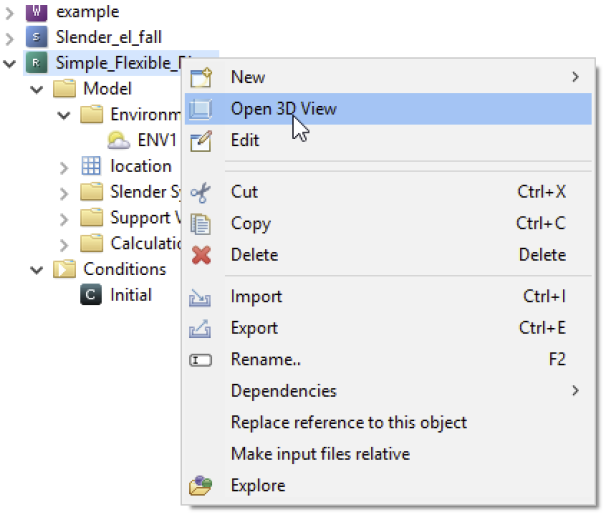Click the Edit pencil icon
This screenshot has width=603, height=514.
pyautogui.click(x=201, y=141)
